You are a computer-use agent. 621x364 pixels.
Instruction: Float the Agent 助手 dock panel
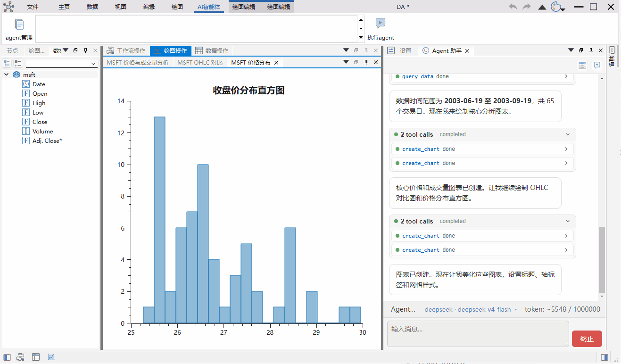581,50
